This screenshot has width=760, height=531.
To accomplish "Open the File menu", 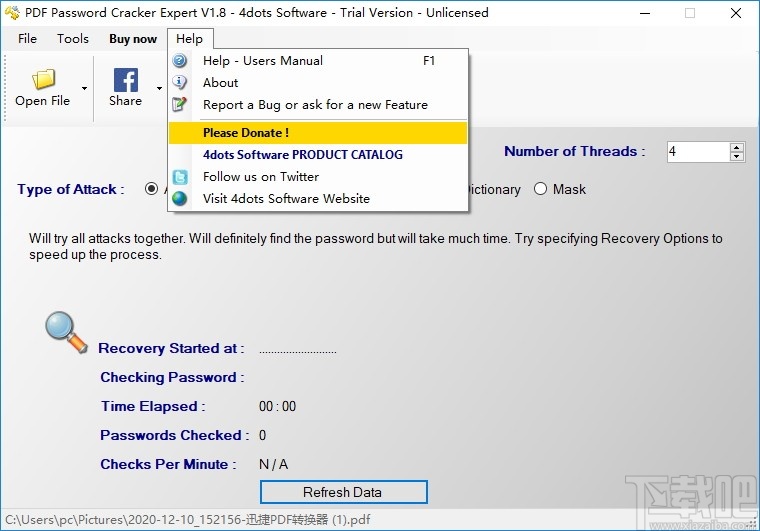I will (27, 39).
